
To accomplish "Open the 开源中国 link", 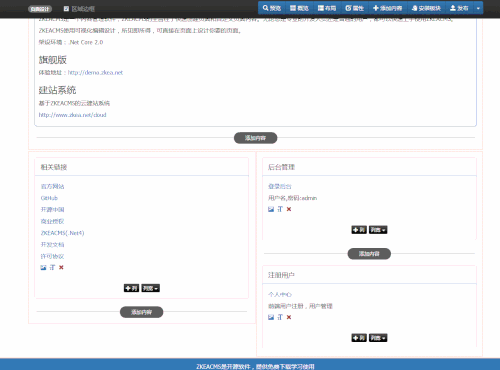I will pyautogui.click(x=52, y=210).
